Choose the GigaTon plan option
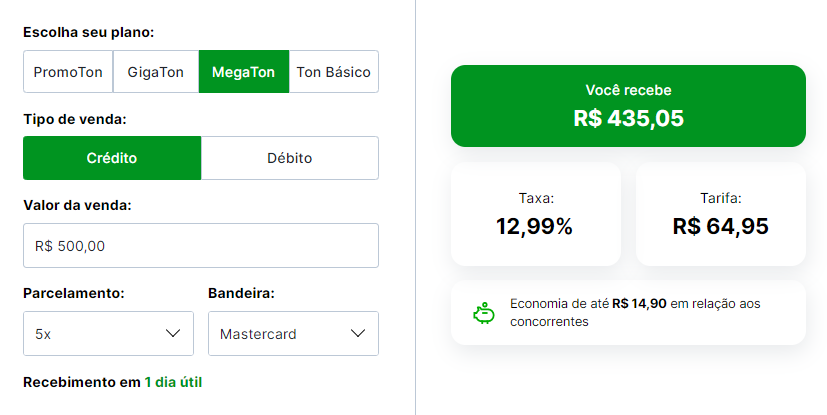 pyautogui.click(x=156, y=72)
